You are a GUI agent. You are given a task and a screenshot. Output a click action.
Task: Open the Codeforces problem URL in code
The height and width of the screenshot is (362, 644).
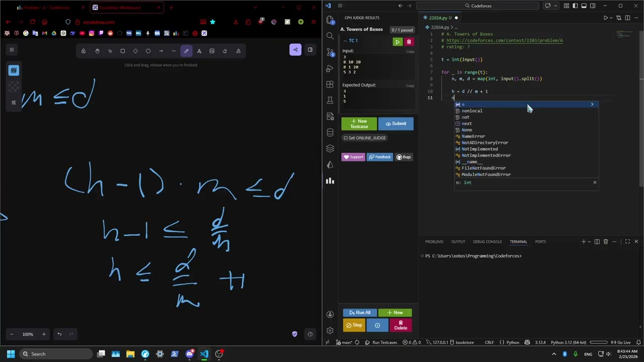504,40
